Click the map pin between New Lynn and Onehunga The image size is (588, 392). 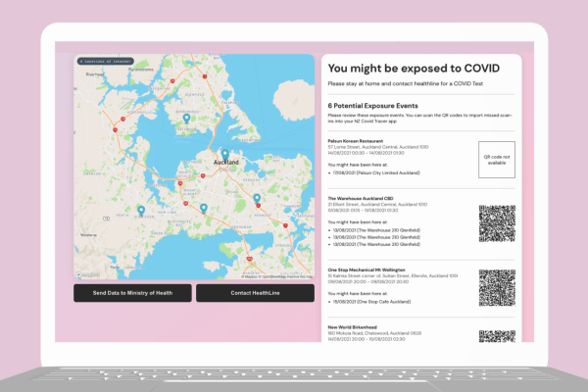(204, 208)
